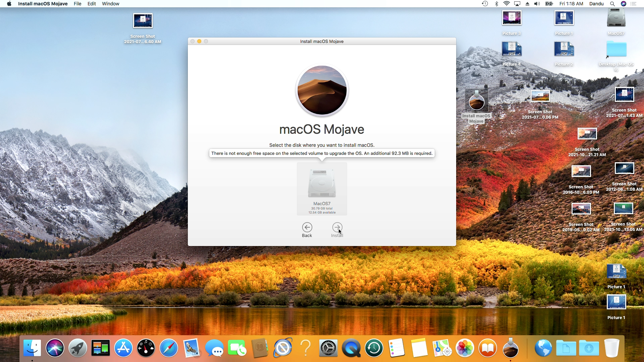Select Screen Shot 2021-07...1.43 AM file
The image size is (644, 362).
625,95
